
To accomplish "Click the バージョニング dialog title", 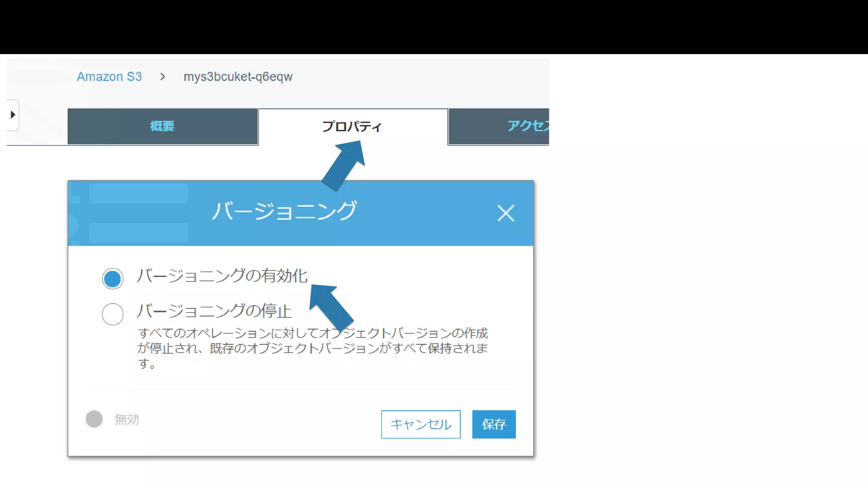I will [x=284, y=211].
